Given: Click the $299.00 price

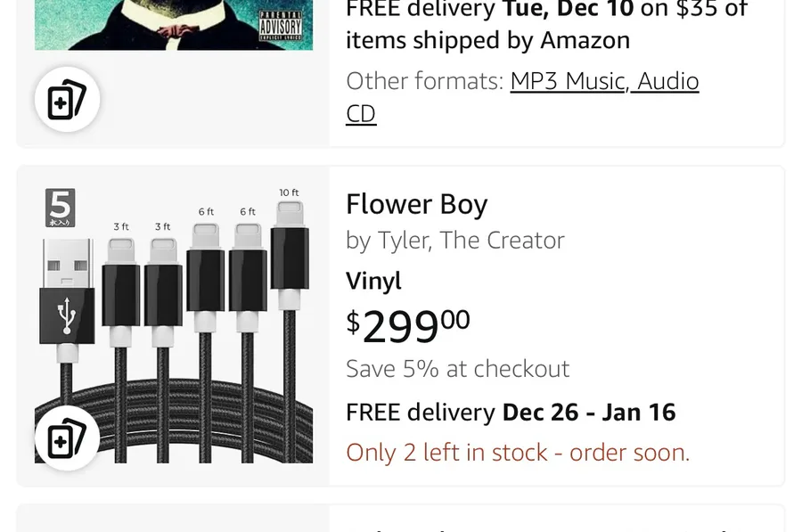Looking at the screenshot, I should (x=407, y=326).
